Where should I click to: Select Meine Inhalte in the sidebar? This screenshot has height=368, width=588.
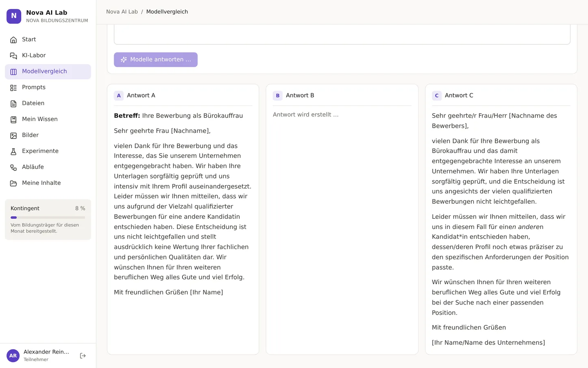[48, 183]
